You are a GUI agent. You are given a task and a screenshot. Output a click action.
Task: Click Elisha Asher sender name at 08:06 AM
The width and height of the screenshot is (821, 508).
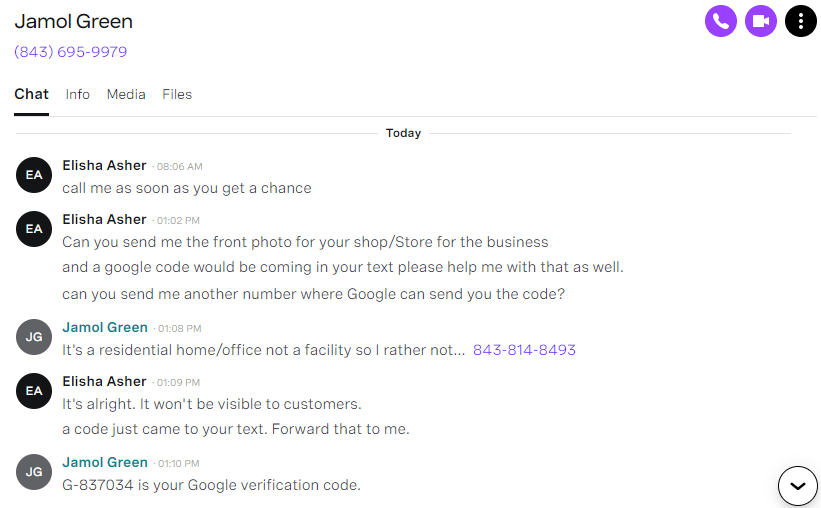pyautogui.click(x=104, y=165)
